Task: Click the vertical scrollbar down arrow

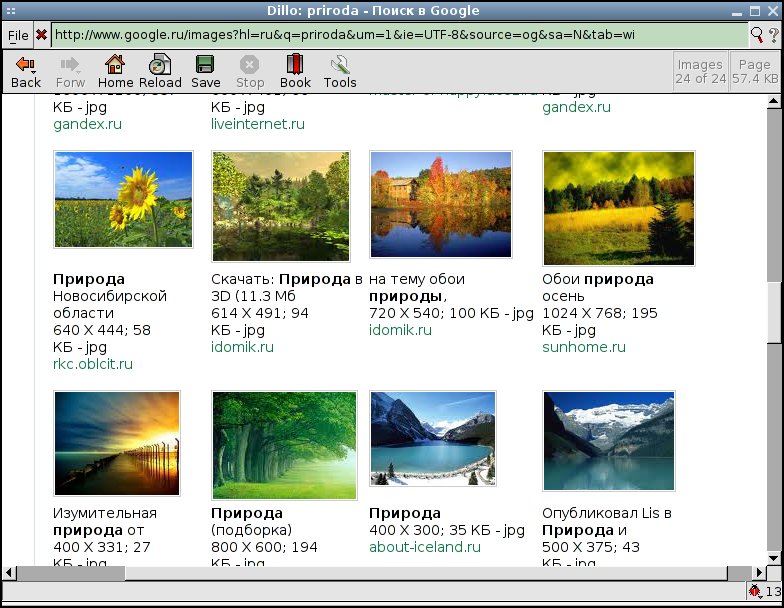Action: tap(773, 558)
